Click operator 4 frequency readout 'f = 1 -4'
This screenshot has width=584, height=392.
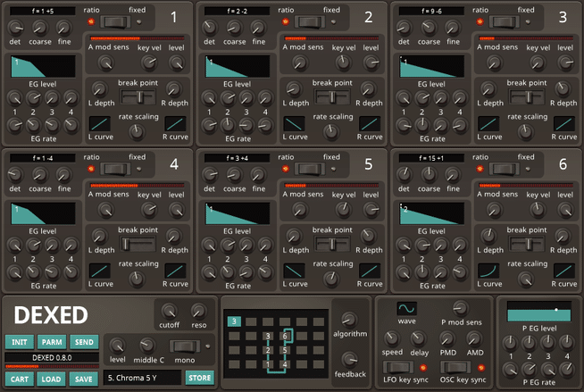point(43,158)
